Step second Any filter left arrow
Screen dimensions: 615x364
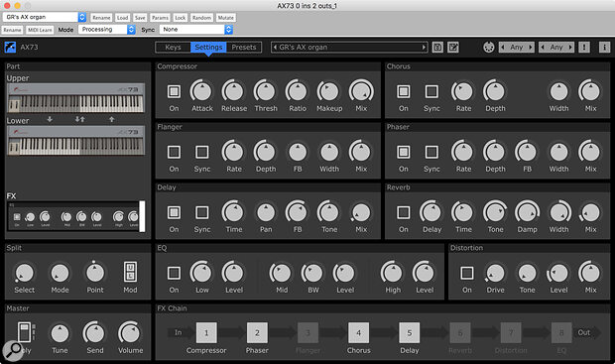[x=543, y=47]
